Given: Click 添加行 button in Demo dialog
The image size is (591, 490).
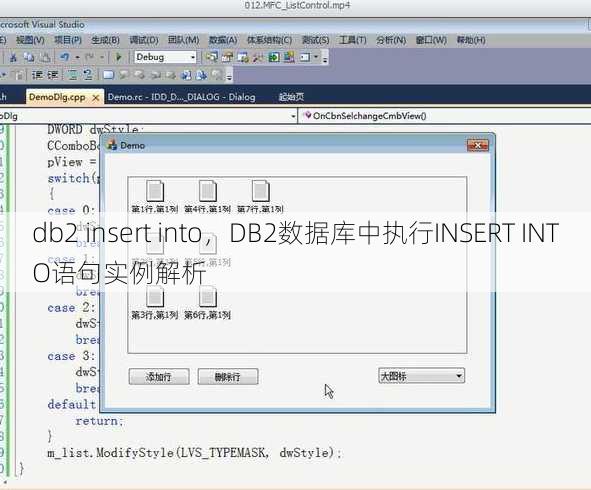Looking at the screenshot, I should (159, 377).
